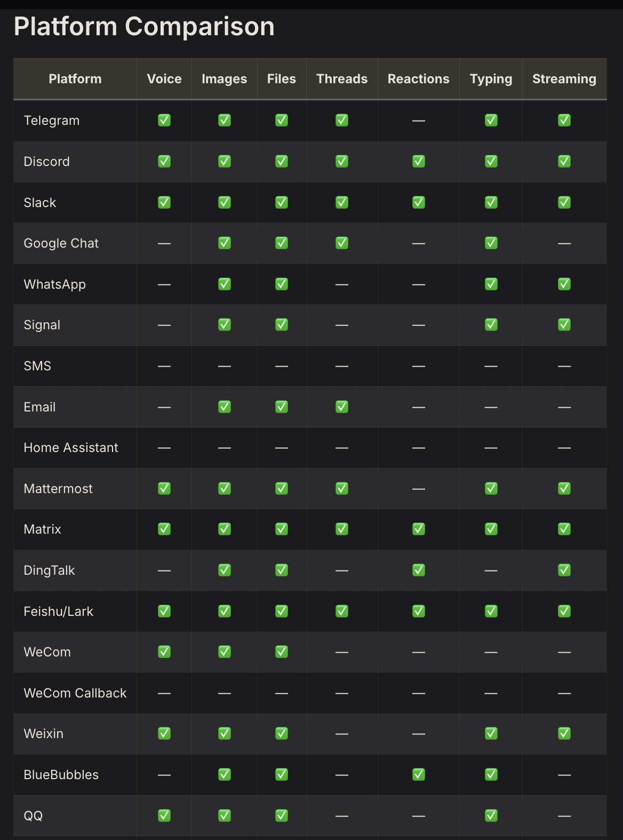Viewport: 623px width, 840px height.
Task: Click the QQ Typing checkmark
Action: pos(491,815)
